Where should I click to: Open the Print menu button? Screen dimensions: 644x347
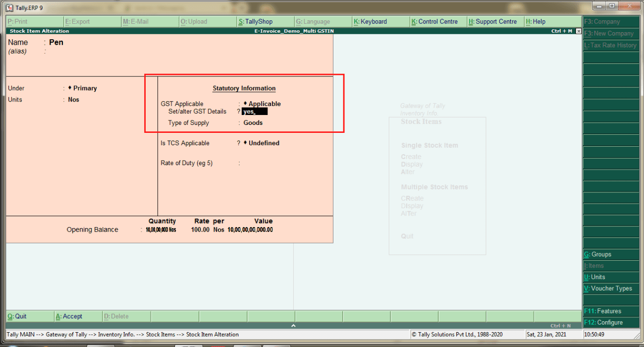[x=35, y=22]
